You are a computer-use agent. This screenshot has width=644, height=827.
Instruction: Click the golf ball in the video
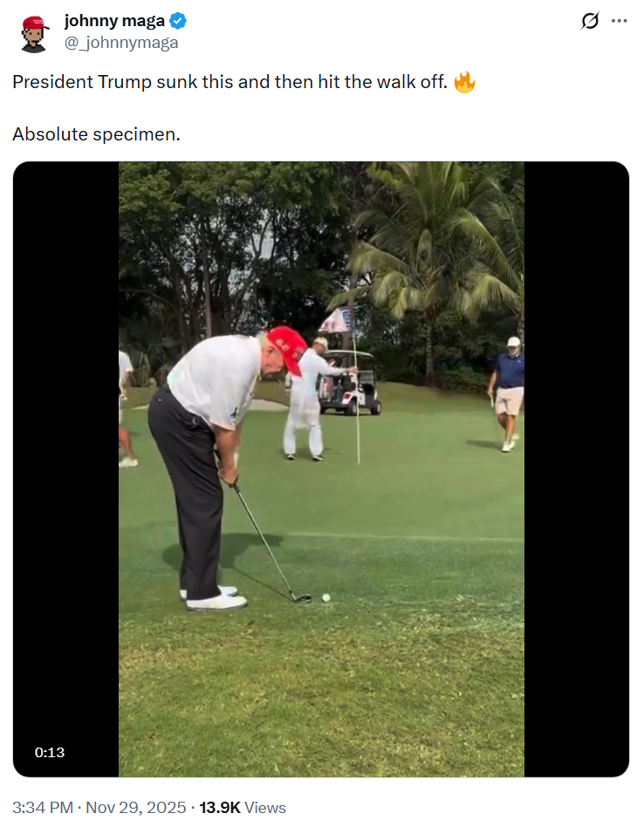[326, 598]
